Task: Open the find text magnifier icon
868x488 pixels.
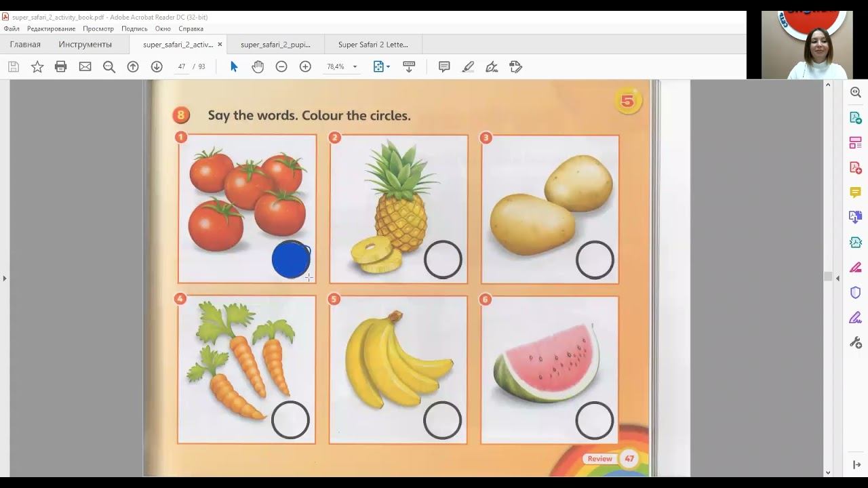Action: coord(108,66)
